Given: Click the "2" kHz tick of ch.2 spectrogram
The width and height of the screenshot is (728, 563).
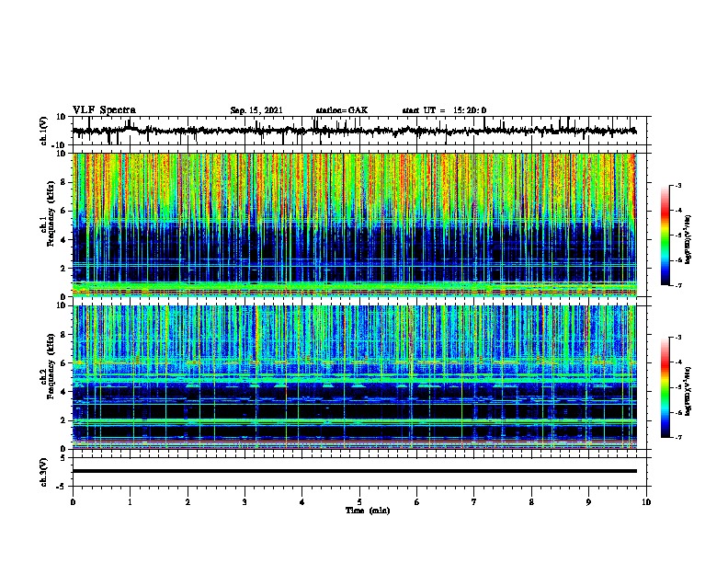Looking at the screenshot, I should (63, 420).
